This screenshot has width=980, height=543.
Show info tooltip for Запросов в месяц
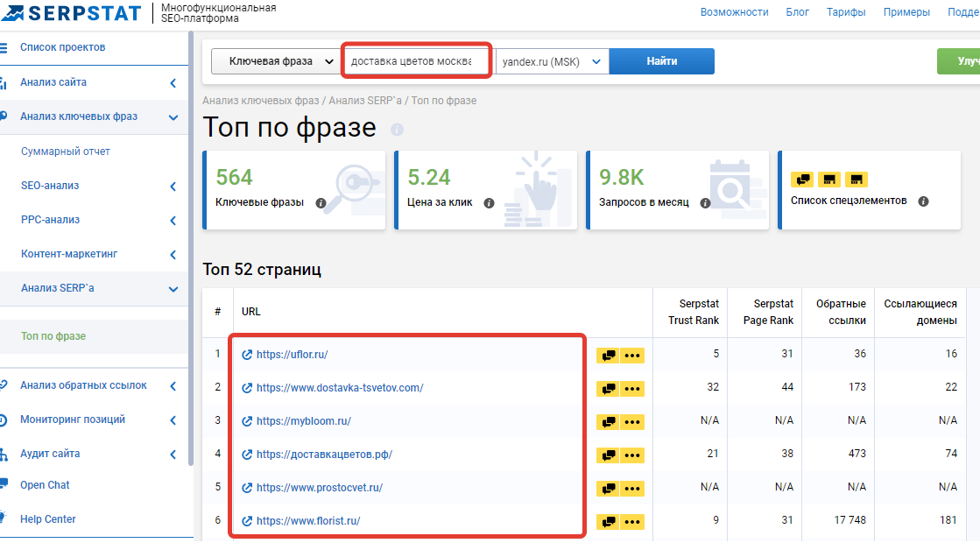(x=705, y=203)
